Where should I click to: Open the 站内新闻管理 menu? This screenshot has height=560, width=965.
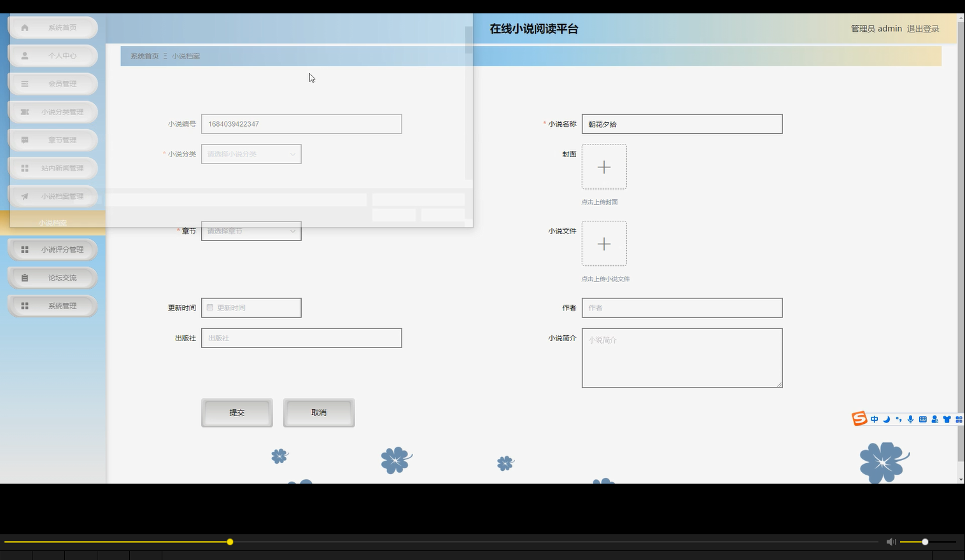[53, 168]
